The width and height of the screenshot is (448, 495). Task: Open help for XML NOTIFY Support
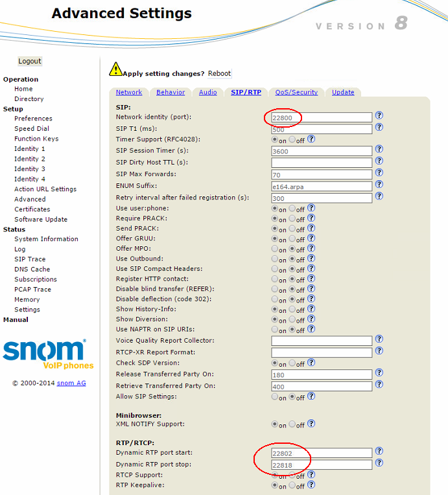click(x=311, y=424)
